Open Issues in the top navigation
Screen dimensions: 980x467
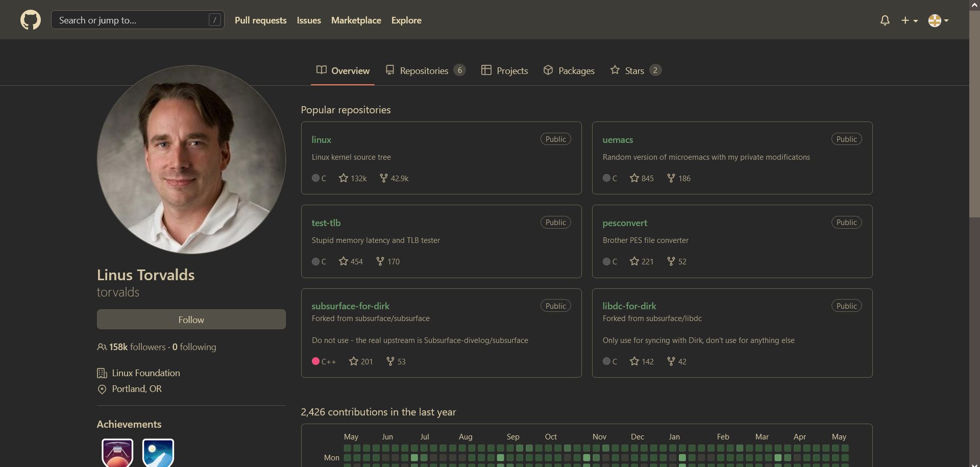click(x=309, y=20)
